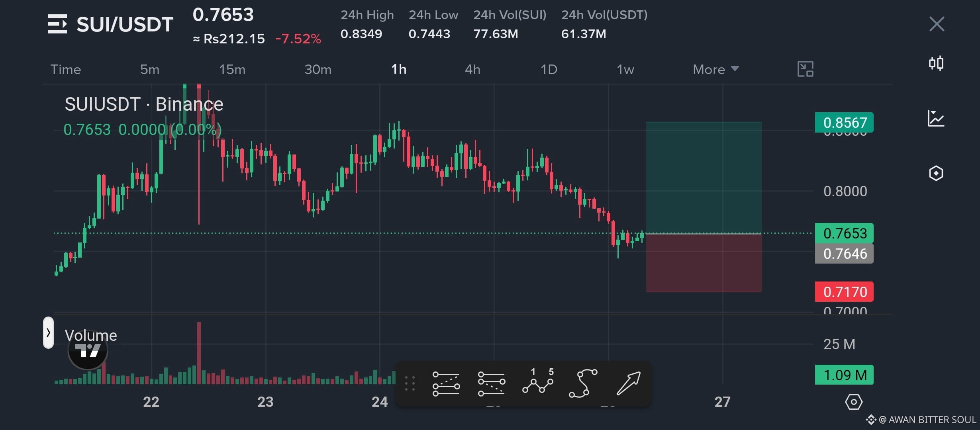
Task: Click the 0.8567 take-profit price label
Action: 844,123
